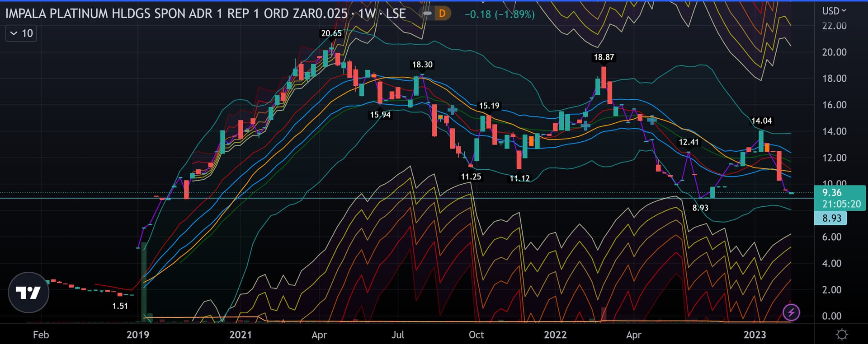Click the 1W interval in the title
Viewport: 868px width, 344px height.
pos(367,14)
